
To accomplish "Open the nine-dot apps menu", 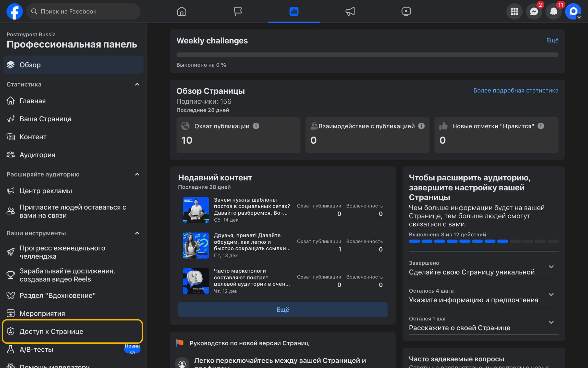I will coord(514,11).
